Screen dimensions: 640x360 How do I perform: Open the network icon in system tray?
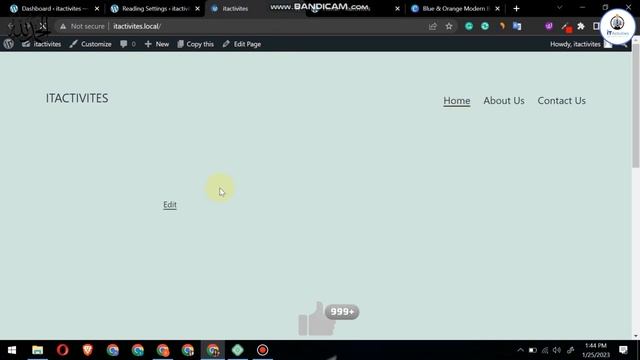[545, 350]
